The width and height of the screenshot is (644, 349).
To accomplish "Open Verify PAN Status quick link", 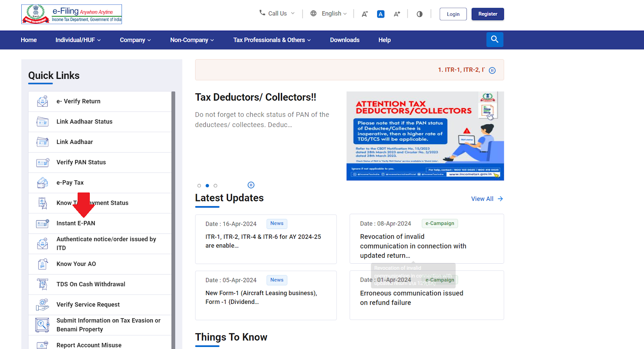I will (x=100, y=162).
